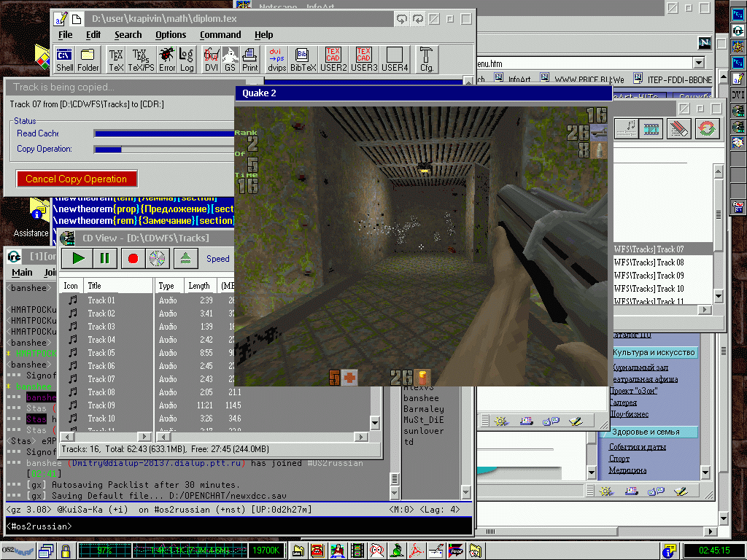The image size is (747, 560).
Task: Click the Acrobat icon on the taskbar
Action: click(416, 551)
